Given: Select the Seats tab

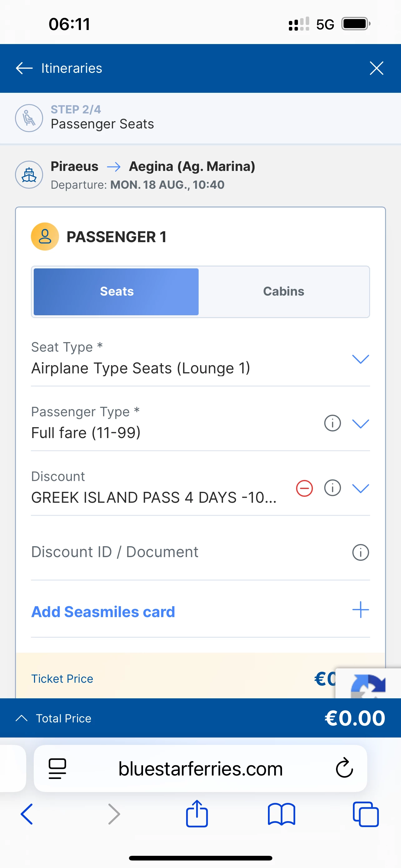Looking at the screenshot, I should point(116,292).
